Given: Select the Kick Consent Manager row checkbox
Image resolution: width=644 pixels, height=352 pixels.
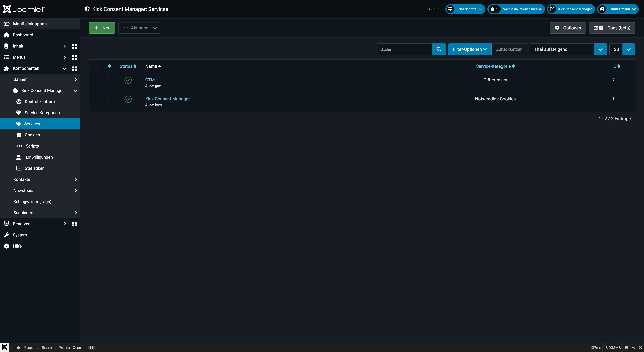Looking at the screenshot, I should tap(96, 99).
